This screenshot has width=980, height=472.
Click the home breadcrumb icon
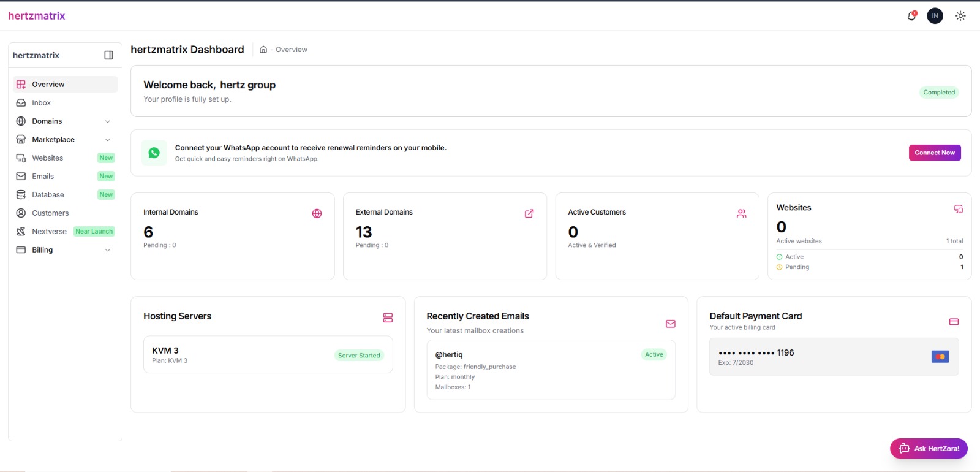[x=263, y=50]
